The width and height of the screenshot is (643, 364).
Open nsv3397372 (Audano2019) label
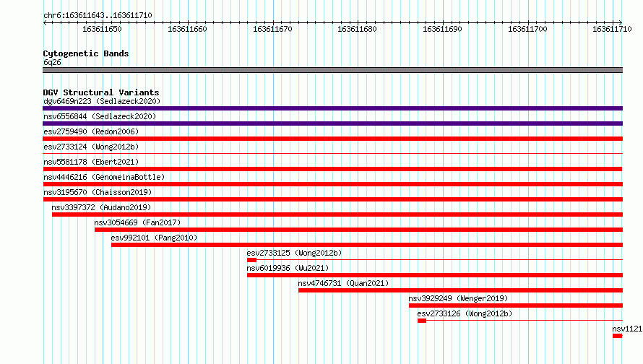click(101, 207)
